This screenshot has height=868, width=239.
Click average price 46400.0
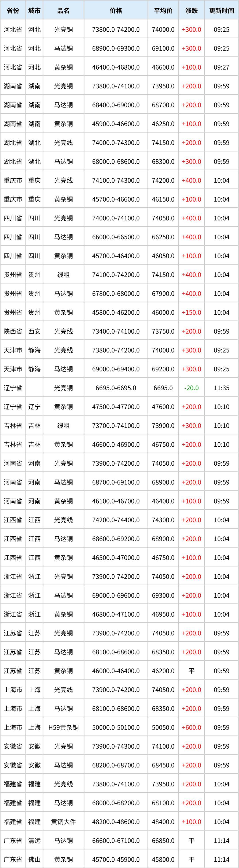(163, 501)
